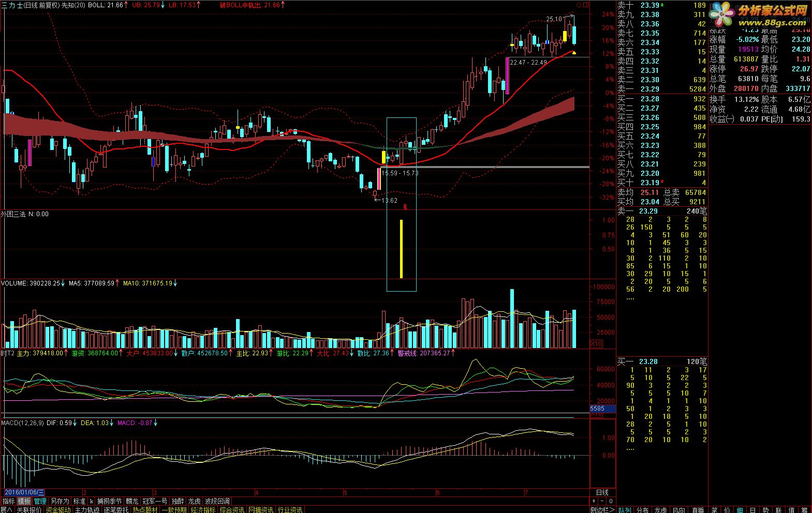This screenshot has height=513, width=812.
Task: Click the 13.62 low price label on chart
Action: pos(389,201)
